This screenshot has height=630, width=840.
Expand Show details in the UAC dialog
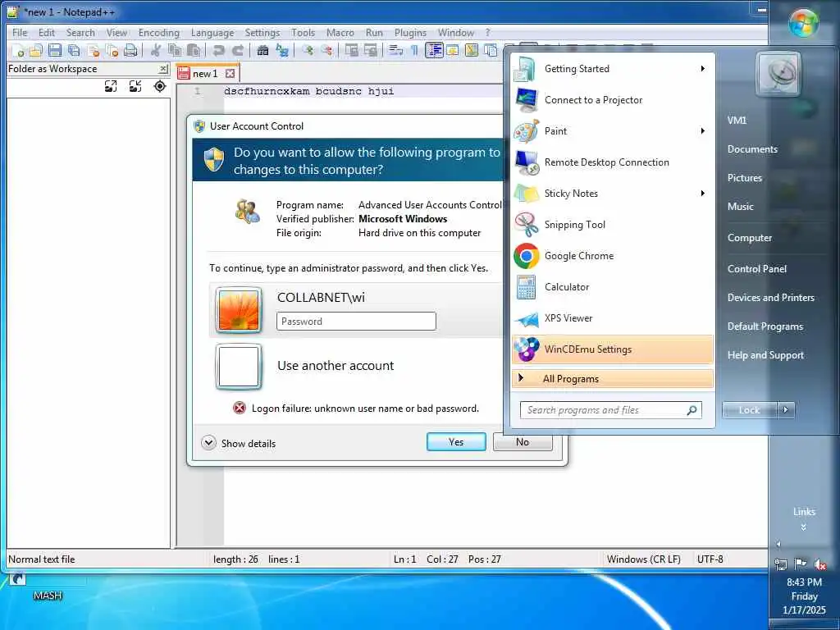click(x=239, y=443)
